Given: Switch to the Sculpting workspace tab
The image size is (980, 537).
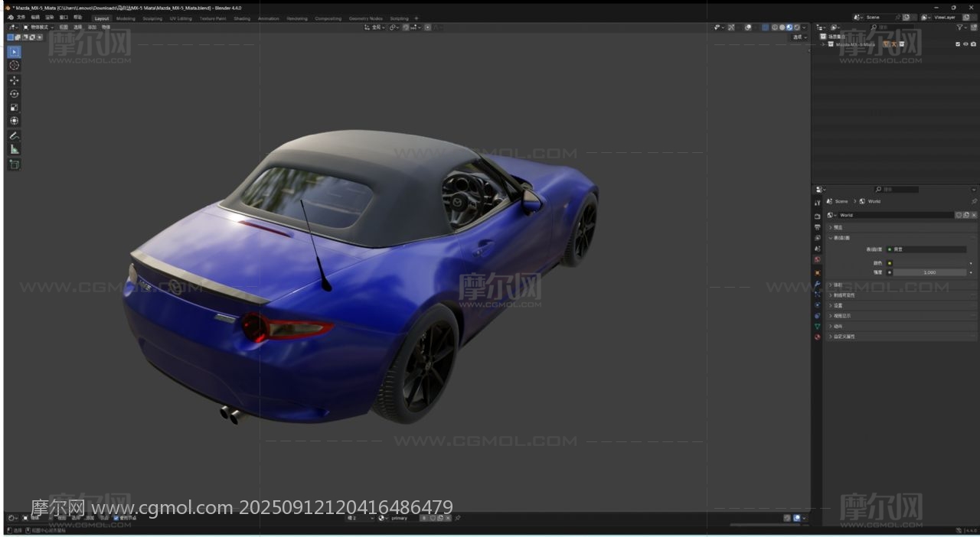Looking at the screenshot, I should tap(152, 18).
